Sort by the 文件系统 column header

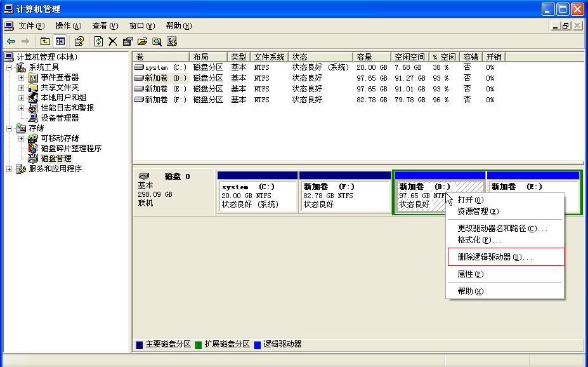tap(270, 57)
